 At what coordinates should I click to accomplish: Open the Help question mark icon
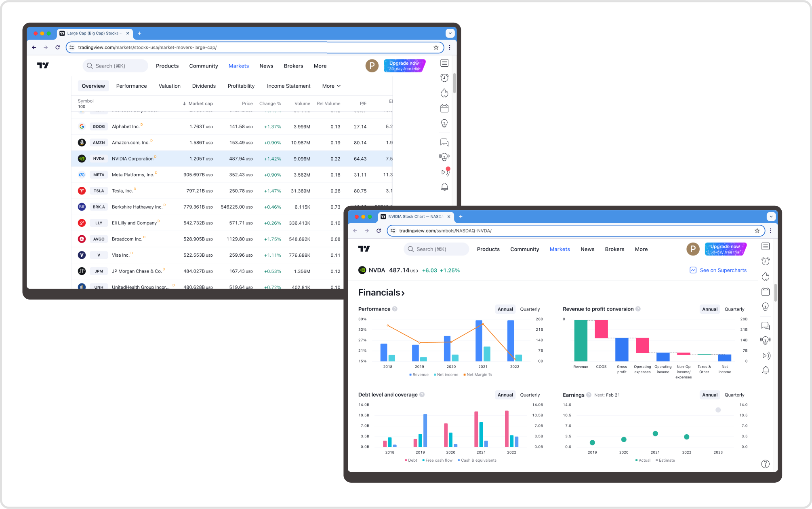765,464
